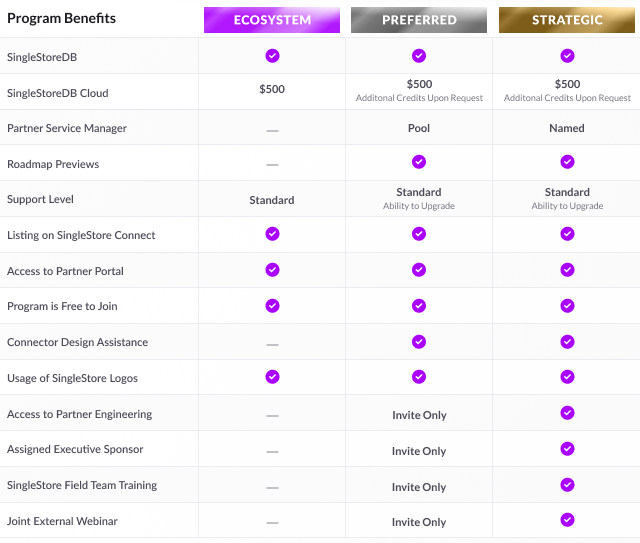Click the Ecosystem checkmark for Usage of SingleStore Logos

(x=272, y=376)
